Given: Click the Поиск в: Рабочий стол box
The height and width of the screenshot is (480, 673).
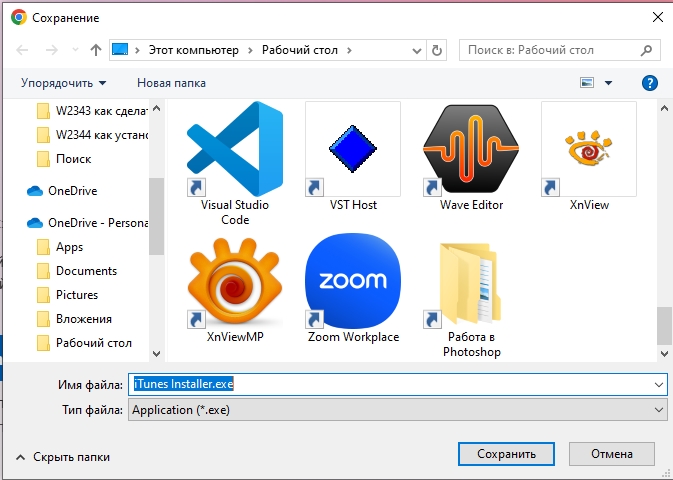Looking at the screenshot, I should [560, 50].
